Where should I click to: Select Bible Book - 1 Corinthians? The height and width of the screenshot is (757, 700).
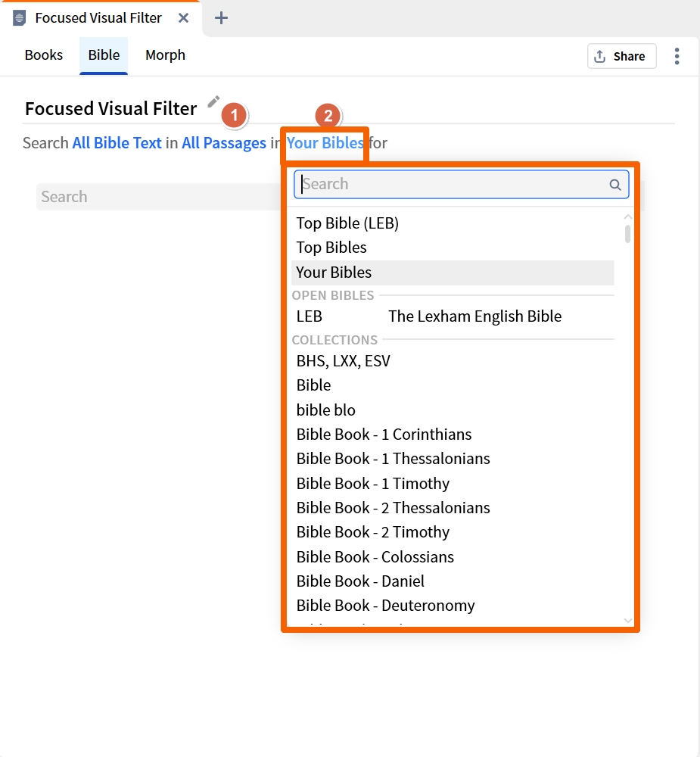(453, 434)
